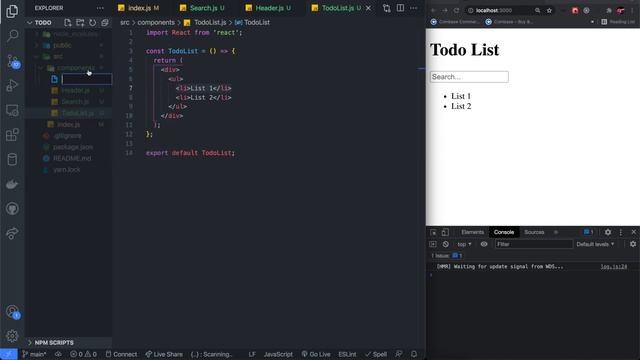
Task: Open the bookmarks overflow dropdown arrow
Action: (x=592, y=22)
